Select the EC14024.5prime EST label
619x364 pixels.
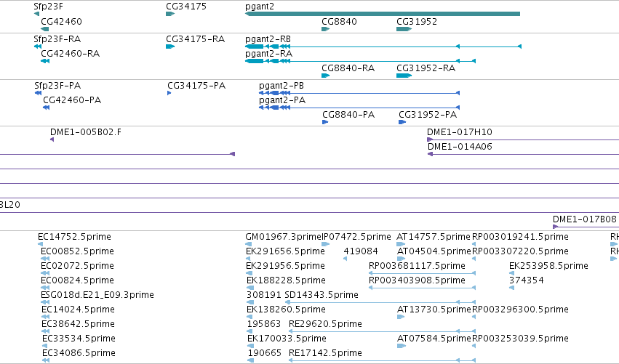tap(78, 310)
